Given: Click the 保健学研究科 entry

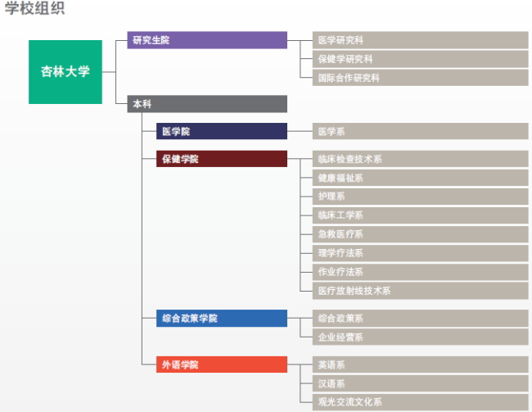Looking at the screenshot, I should [420, 59].
